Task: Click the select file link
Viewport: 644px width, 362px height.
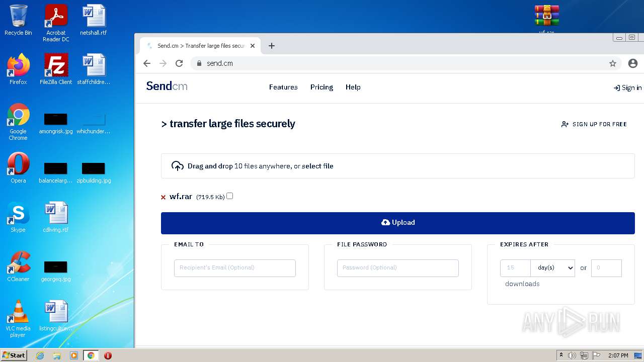Action: pyautogui.click(x=317, y=166)
